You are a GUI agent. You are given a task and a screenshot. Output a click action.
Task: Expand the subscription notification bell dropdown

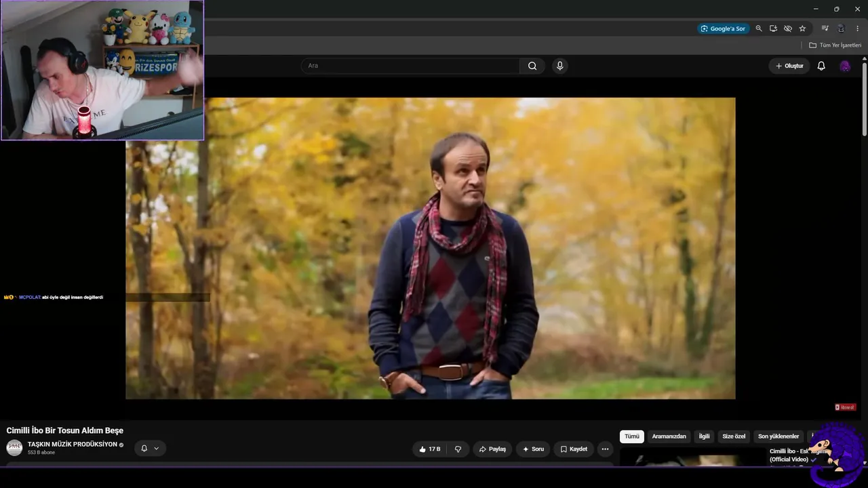[150, 448]
